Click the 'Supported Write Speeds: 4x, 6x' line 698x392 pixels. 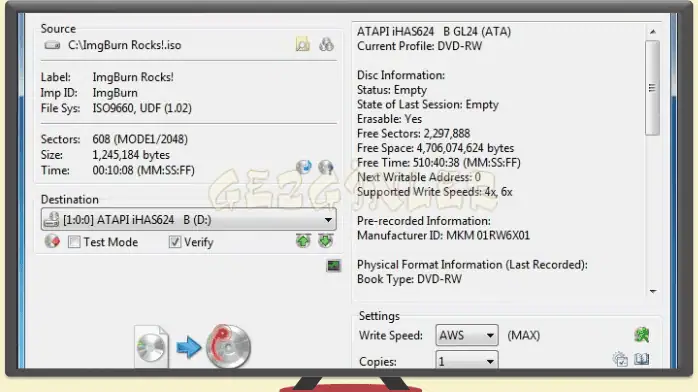(434, 192)
